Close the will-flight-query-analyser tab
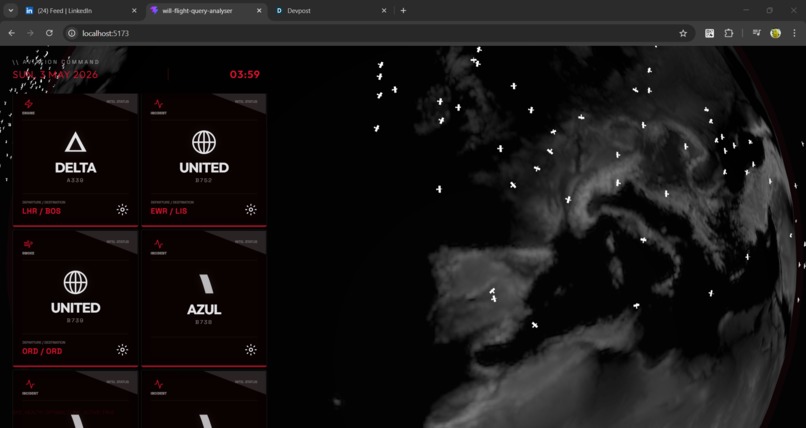 tap(259, 11)
